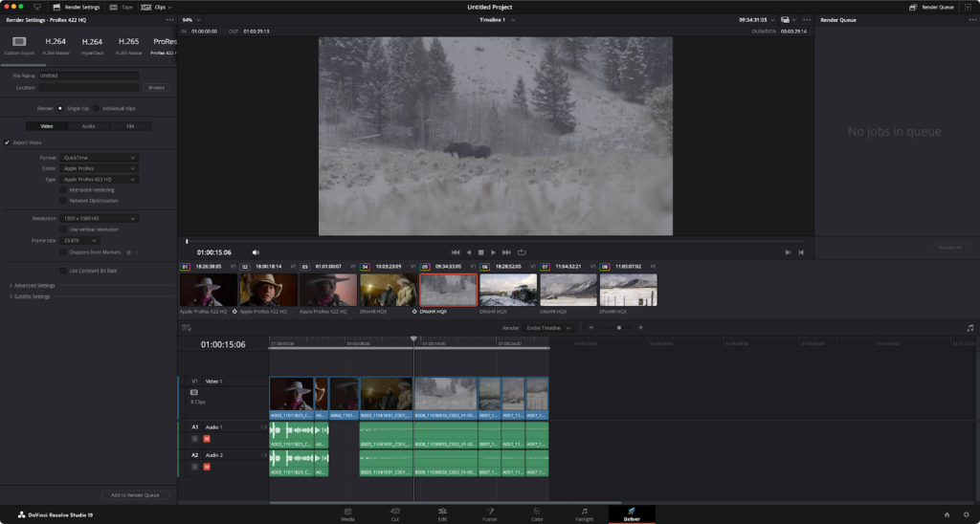Open the Format dropdown showing QuickTime
This screenshot has width=980, height=524.
[x=100, y=157]
